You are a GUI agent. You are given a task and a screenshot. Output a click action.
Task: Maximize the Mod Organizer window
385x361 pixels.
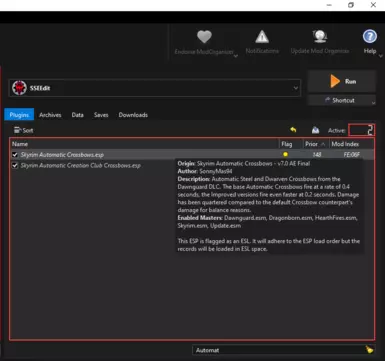click(351, 5)
